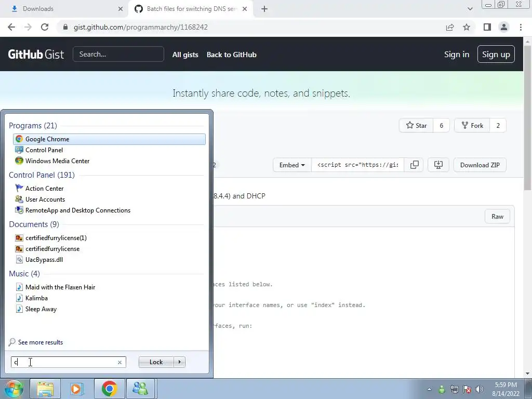This screenshot has height=399, width=532.
Task: Click the Sign up button
Action: pyautogui.click(x=496, y=54)
